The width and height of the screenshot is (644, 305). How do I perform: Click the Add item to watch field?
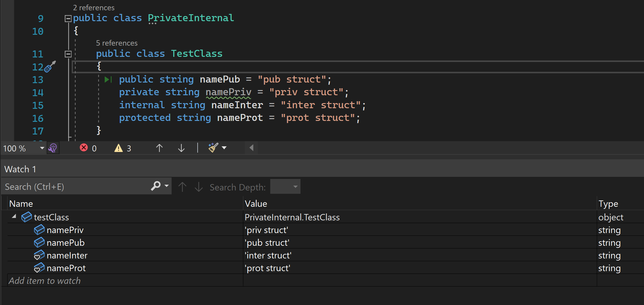125,281
